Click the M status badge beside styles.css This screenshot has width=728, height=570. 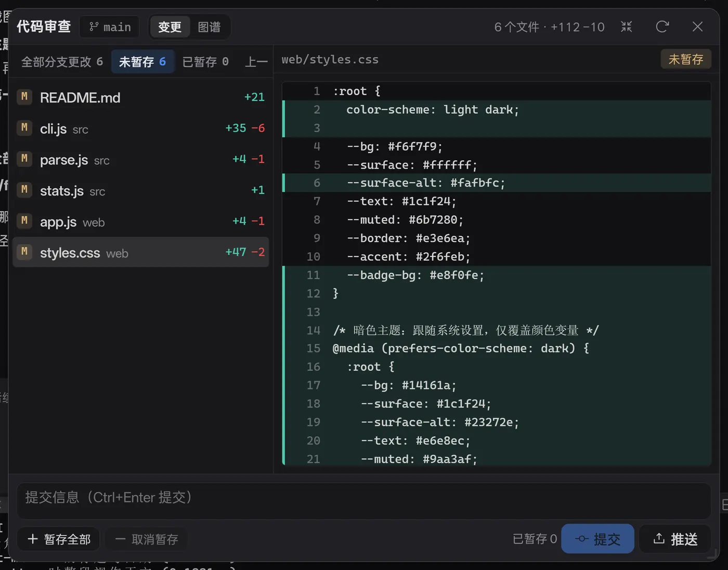pos(24,252)
